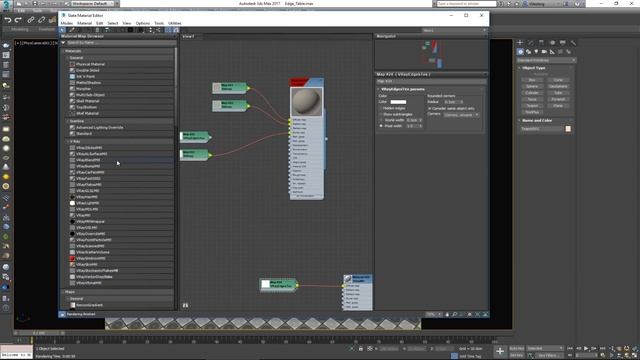
Task: Enable the Show subtriangles checkbox
Action: (381, 114)
